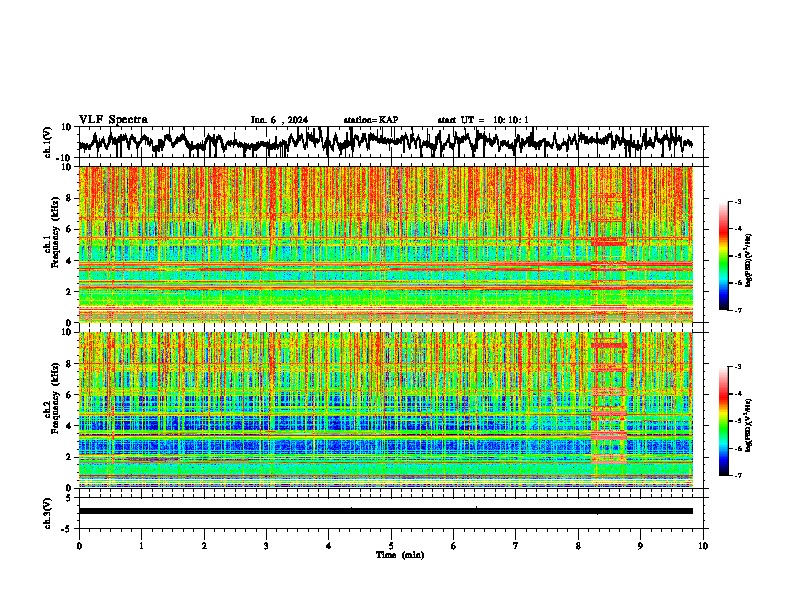792x612 pixels.
Task: Click the 8 kHz tick label of ch.2 spectrogram
Action: point(69,364)
